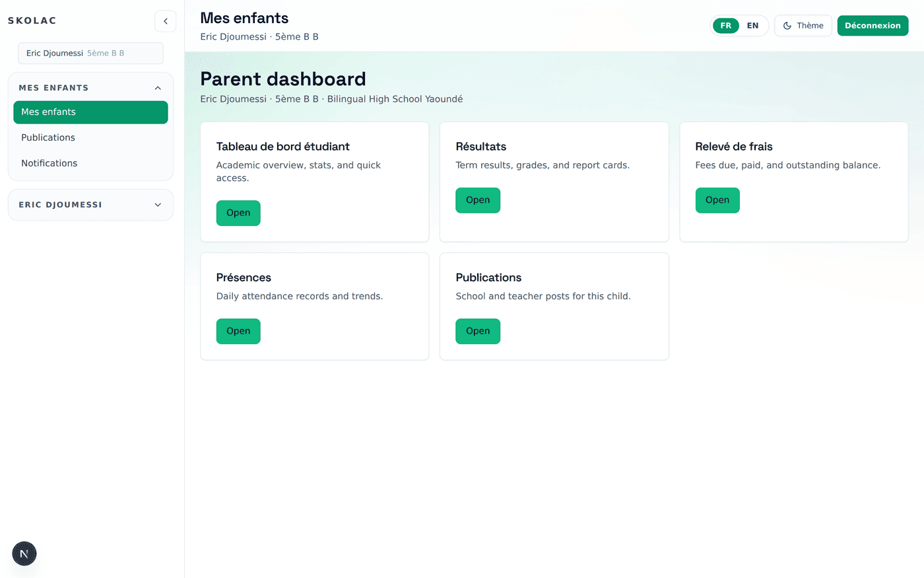
Task: Switch language to FR
Action: tap(726, 26)
